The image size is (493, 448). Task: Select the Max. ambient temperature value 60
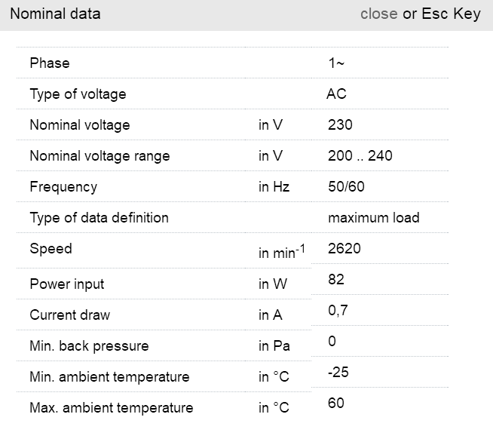click(x=336, y=403)
